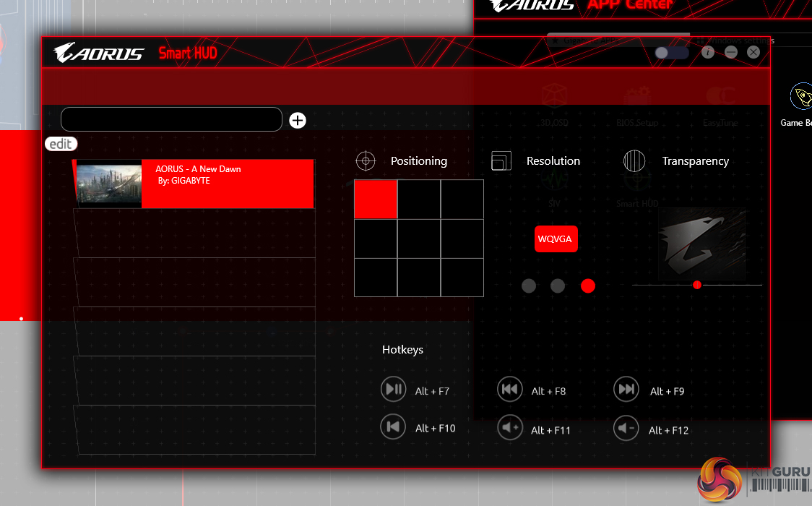812x506 pixels.
Task: Close the Smart HUD window
Action: click(x=753, y=52)
